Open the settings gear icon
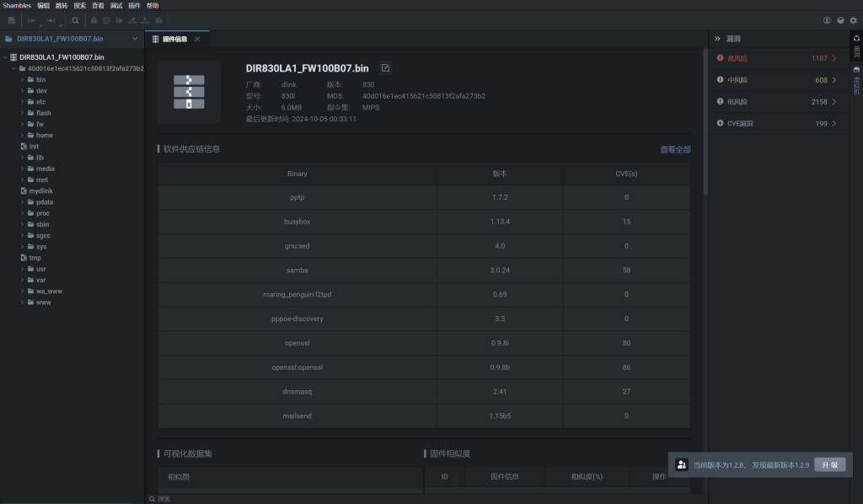 click(853, 20)
